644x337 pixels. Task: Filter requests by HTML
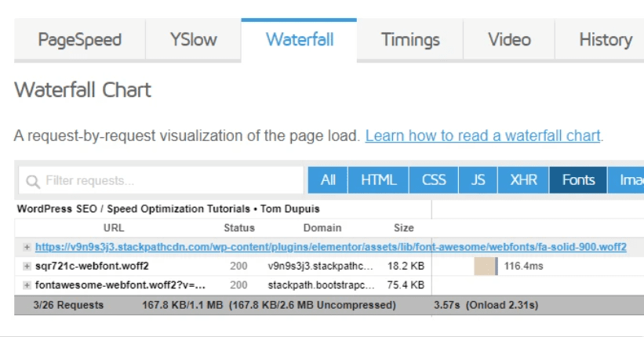(x=379, y=180)
